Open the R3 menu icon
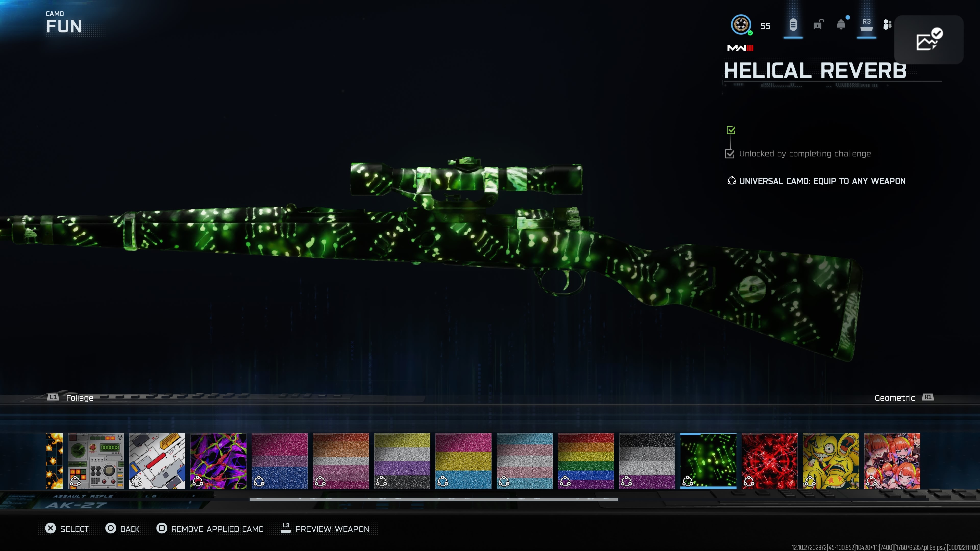This screenshot has width=980, height=551. (866, 25)
